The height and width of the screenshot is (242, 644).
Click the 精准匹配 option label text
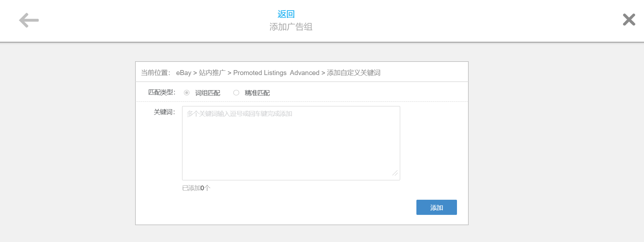pyautogui.click(x=257, y=93)
